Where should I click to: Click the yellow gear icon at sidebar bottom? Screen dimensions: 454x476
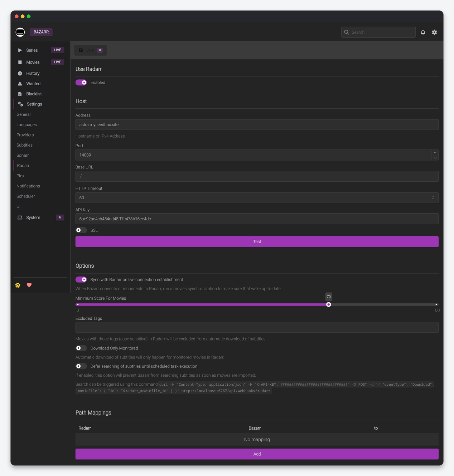18,285
